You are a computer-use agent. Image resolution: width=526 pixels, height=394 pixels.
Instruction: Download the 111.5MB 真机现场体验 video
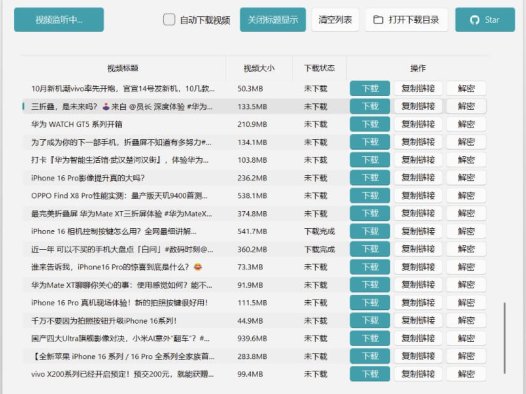click(x=370, y=303)
